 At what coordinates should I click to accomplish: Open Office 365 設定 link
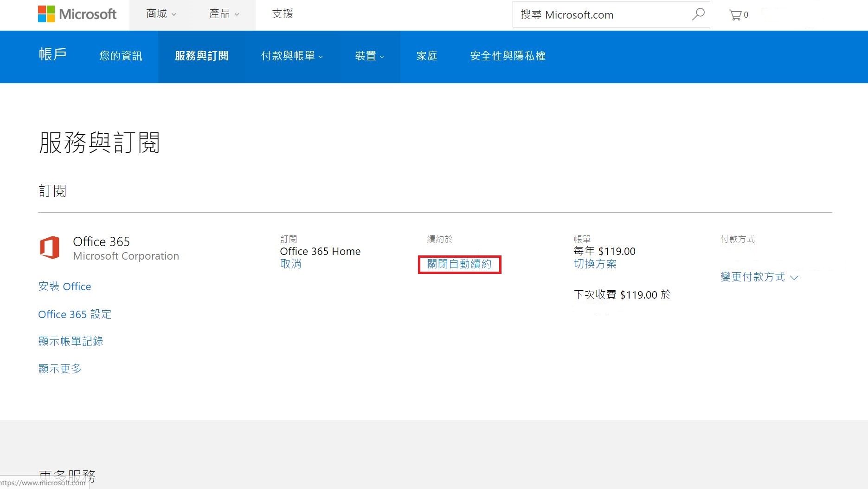point(75,314)
